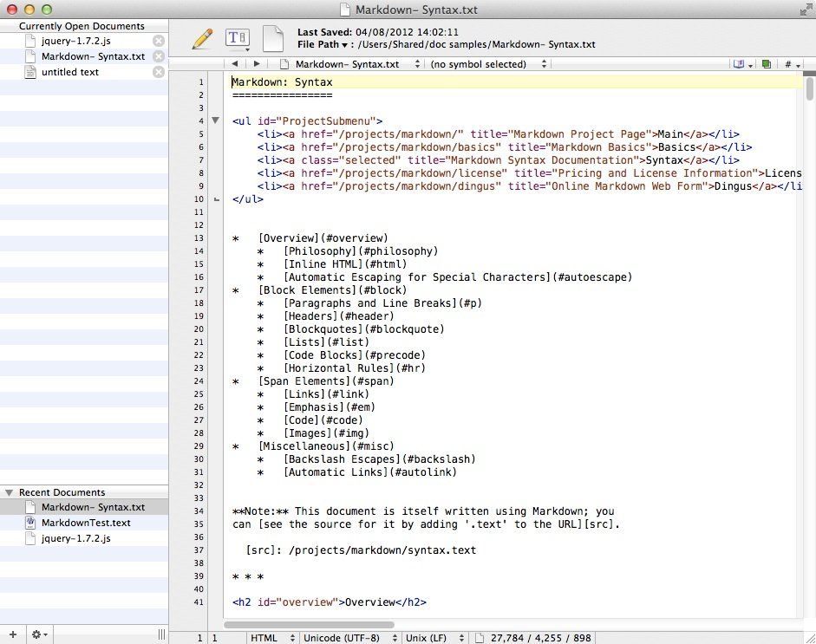The height and width of the screenshot is (644, 816).
Task: Close the jquery-1.7.2.js open document
Action: (159, 42)
